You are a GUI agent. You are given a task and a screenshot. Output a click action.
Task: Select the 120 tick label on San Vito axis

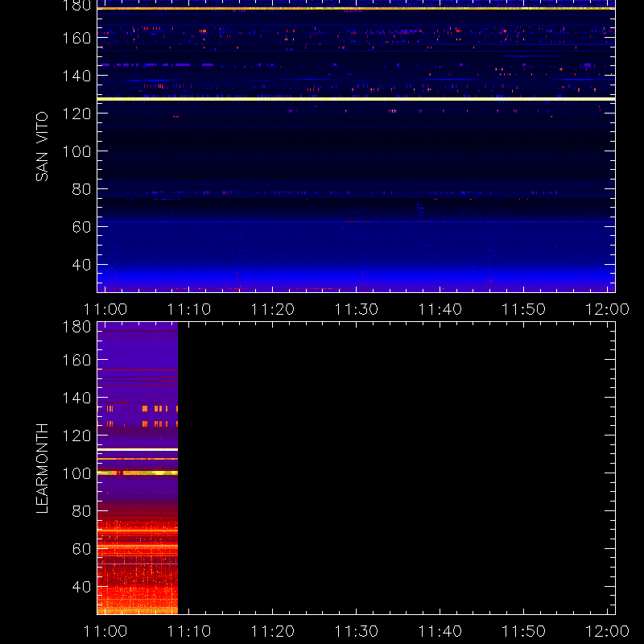point(76,114)
